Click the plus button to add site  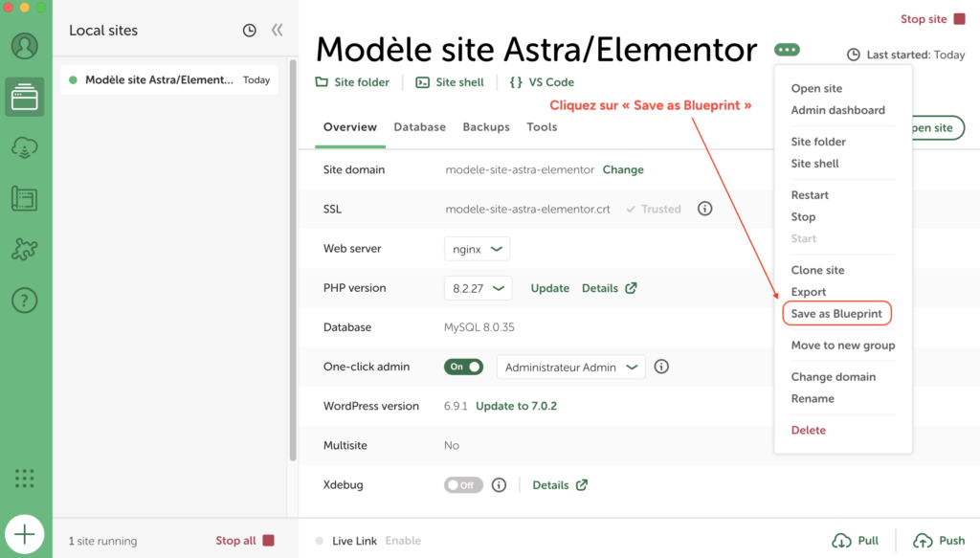(x=24, y=534)
